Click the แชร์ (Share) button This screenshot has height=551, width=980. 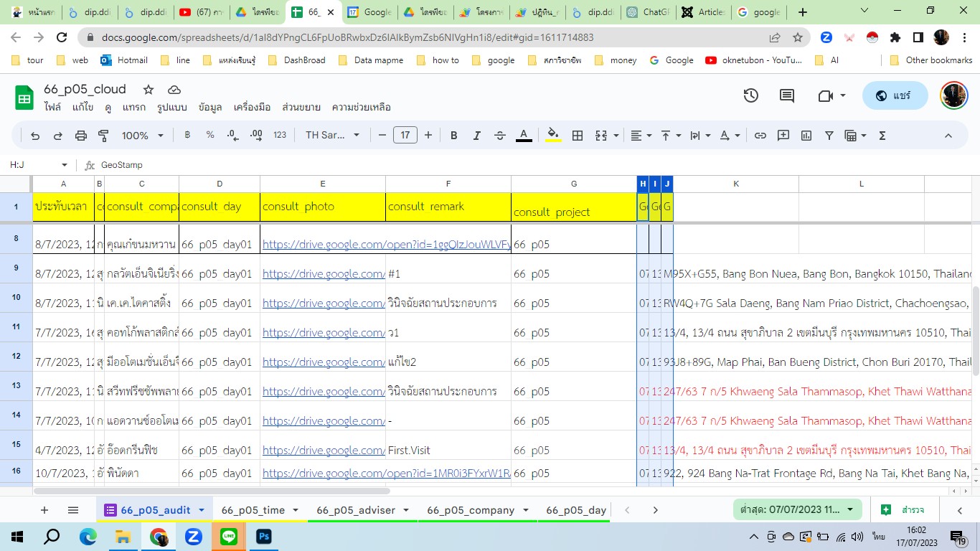point(895,95)
